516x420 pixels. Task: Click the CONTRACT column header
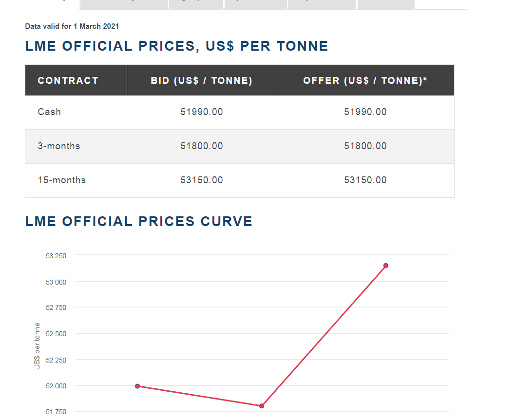(68, 80)
